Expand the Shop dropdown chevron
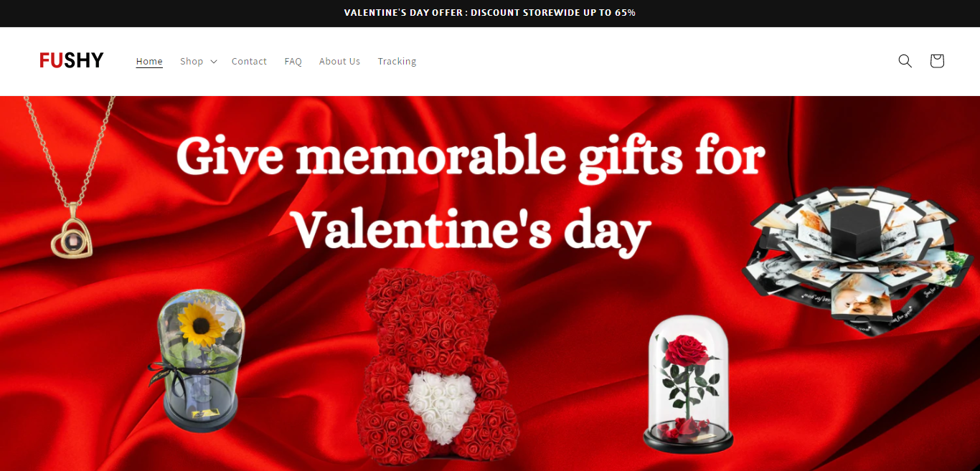Screen dimensions: 980x471 (214, 62)
